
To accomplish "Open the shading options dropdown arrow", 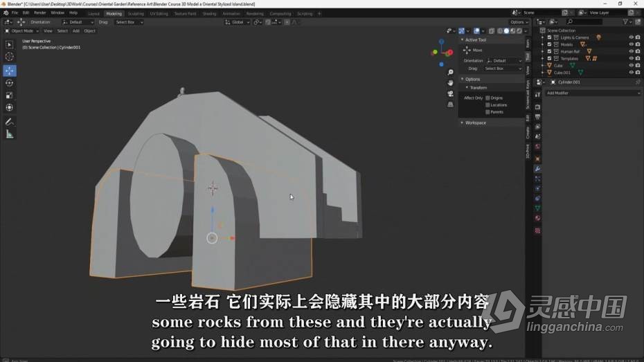I will (x=526, y=30).
